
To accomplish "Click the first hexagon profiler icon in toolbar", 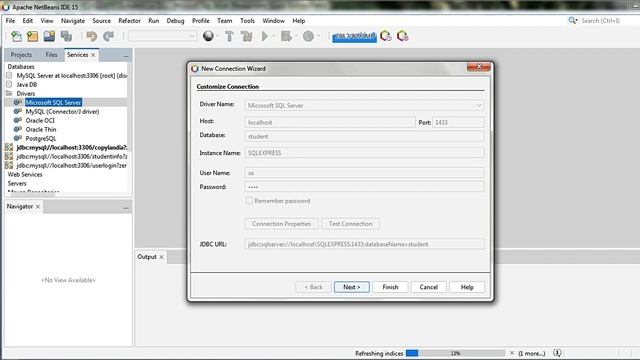I will 386,36.
